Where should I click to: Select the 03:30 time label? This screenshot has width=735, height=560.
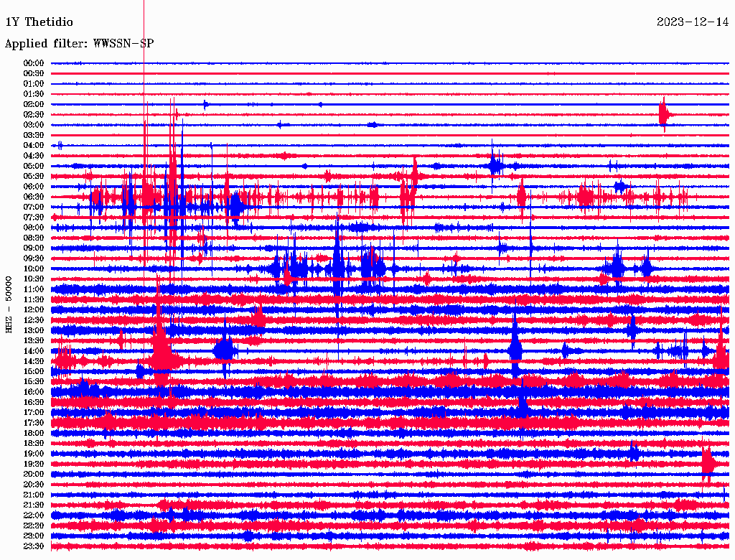coord(34,136)
